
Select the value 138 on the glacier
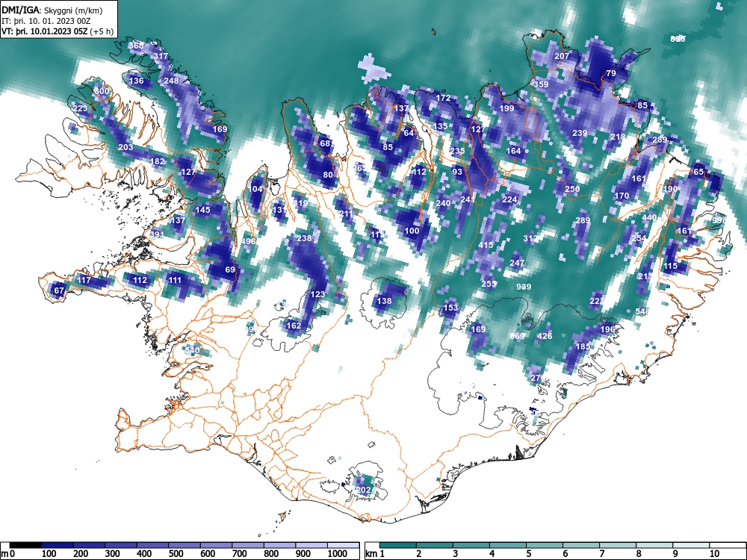pyautogui.click(x=384, y=301)
